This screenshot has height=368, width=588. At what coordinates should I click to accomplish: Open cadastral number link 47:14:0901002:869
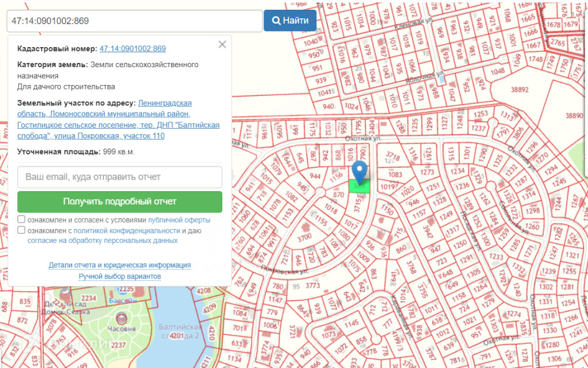click(x=133, y=48)
